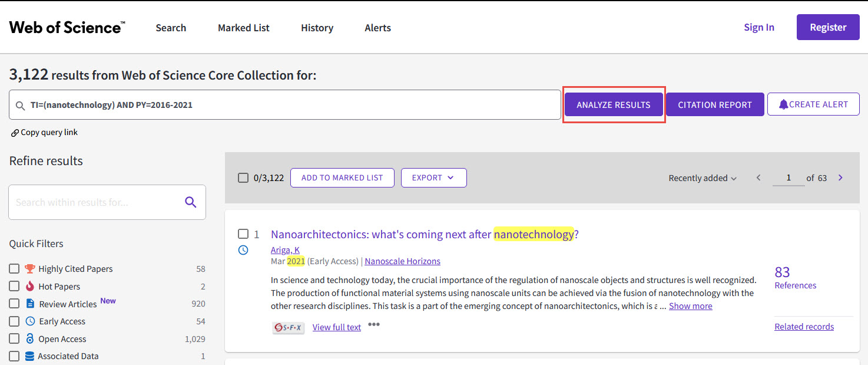The height and width of the screenshot is (365, 868).
Task: Click View full text link
Action: (337, 327)
